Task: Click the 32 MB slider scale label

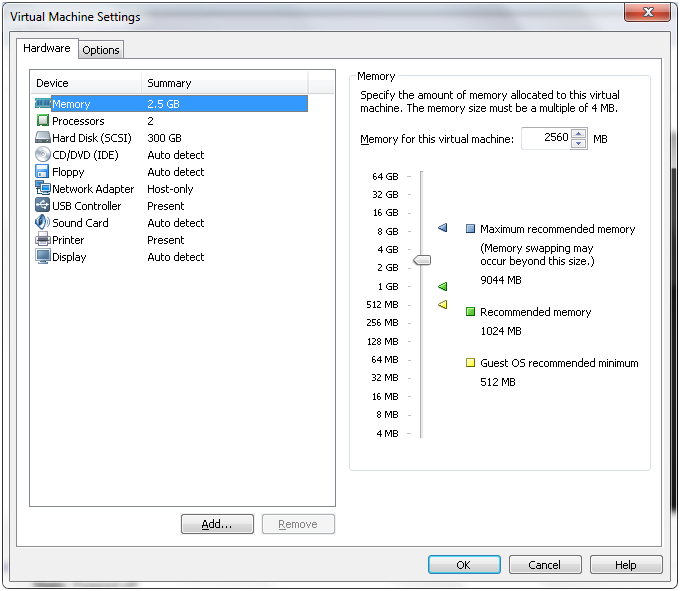Action: (385, 378)
